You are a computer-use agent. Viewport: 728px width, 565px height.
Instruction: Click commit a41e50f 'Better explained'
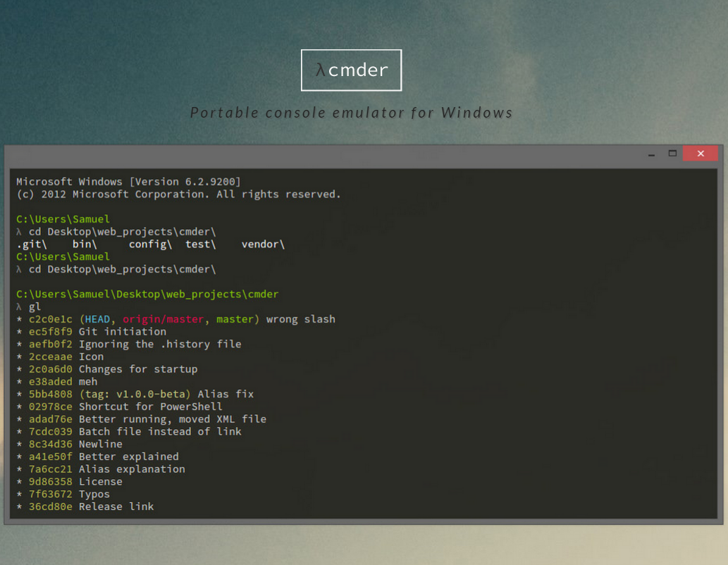[x=98, y=457]
